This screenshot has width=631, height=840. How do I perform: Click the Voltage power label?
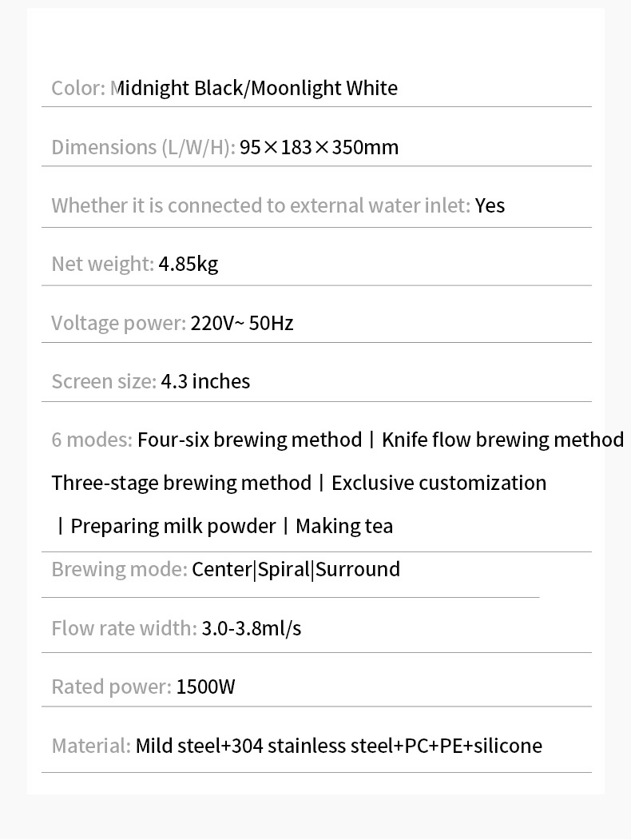119,324
